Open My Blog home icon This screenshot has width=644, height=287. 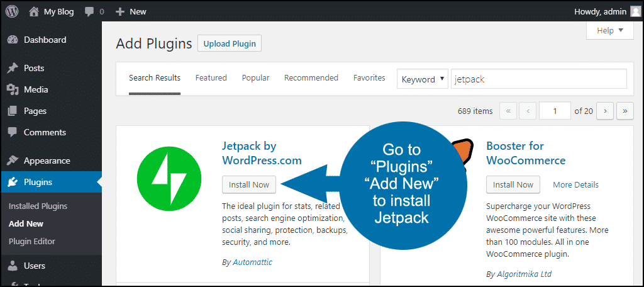(x=34, y=11)
